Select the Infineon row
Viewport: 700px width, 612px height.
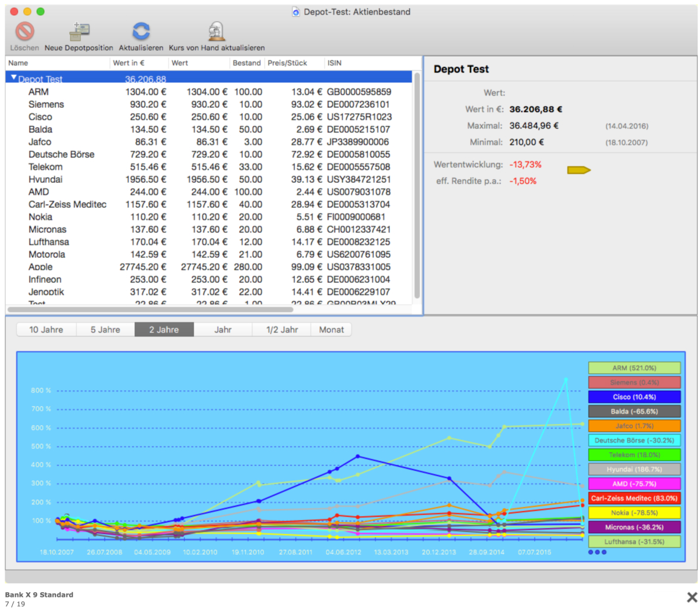[209, 279]
